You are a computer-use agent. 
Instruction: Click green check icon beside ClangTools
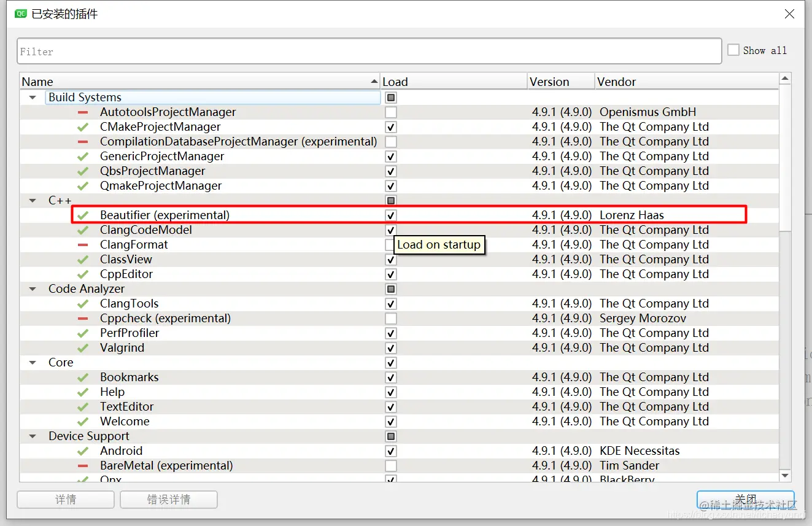click(83, 304)
